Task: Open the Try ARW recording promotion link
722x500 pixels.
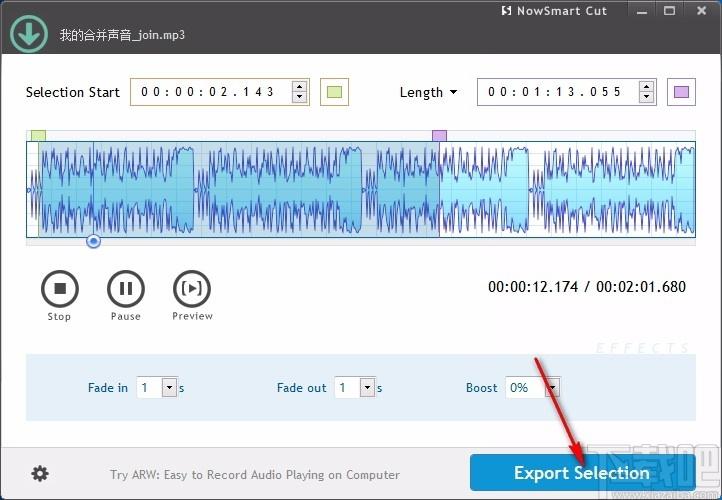Action: point(255,475)
